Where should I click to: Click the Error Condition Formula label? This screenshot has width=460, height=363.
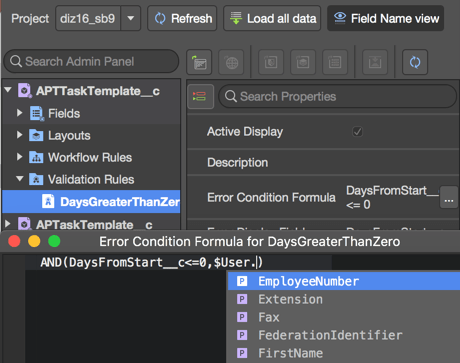pyautogui.click(x=271, y=197)
